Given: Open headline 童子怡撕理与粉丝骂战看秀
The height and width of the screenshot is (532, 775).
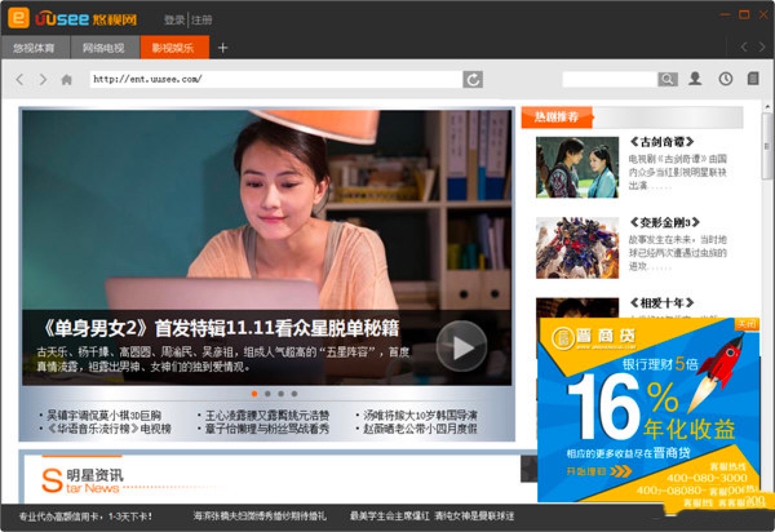Looking at the screenshot, I should click(x=267, y=429).
